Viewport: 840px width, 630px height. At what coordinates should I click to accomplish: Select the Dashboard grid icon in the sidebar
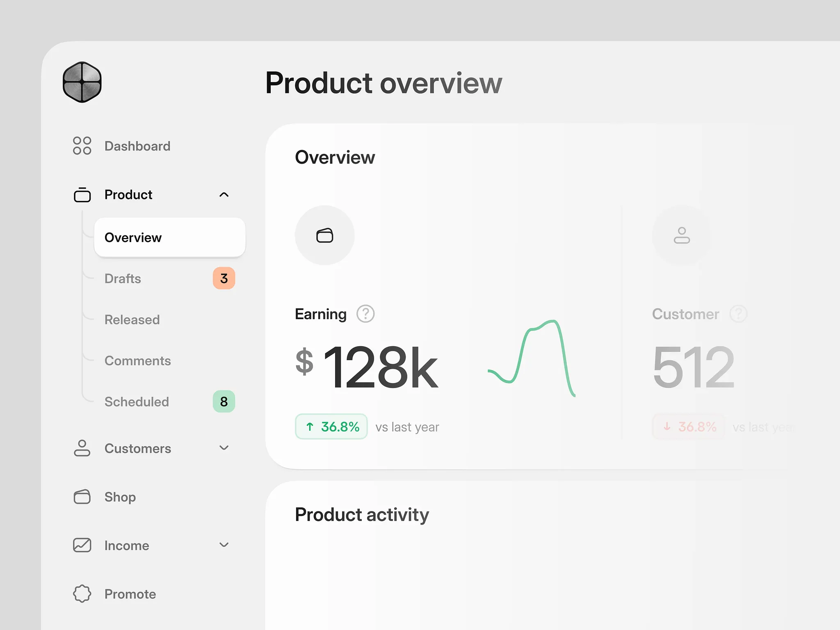tap(82, 146)
